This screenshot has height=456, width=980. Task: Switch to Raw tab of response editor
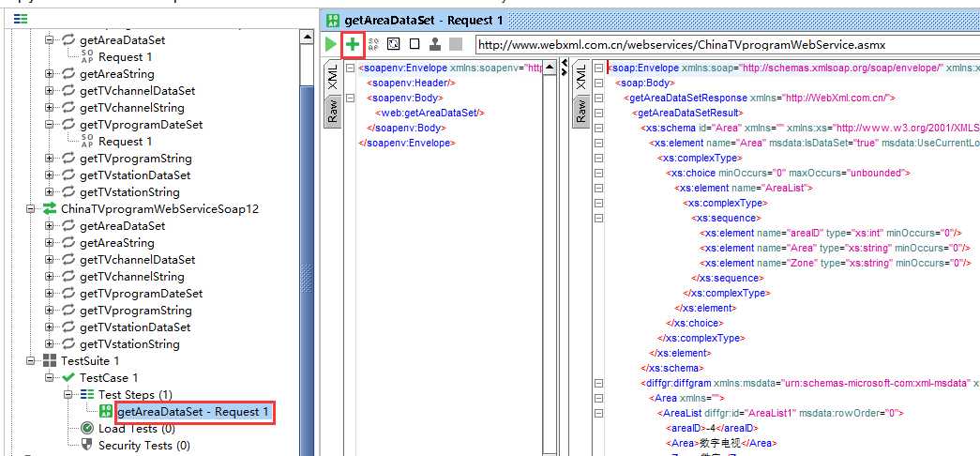[581, 111]
